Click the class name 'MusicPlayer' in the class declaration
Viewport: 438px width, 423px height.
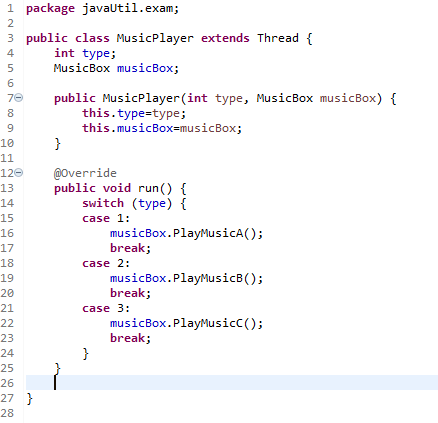pos(155,39)
